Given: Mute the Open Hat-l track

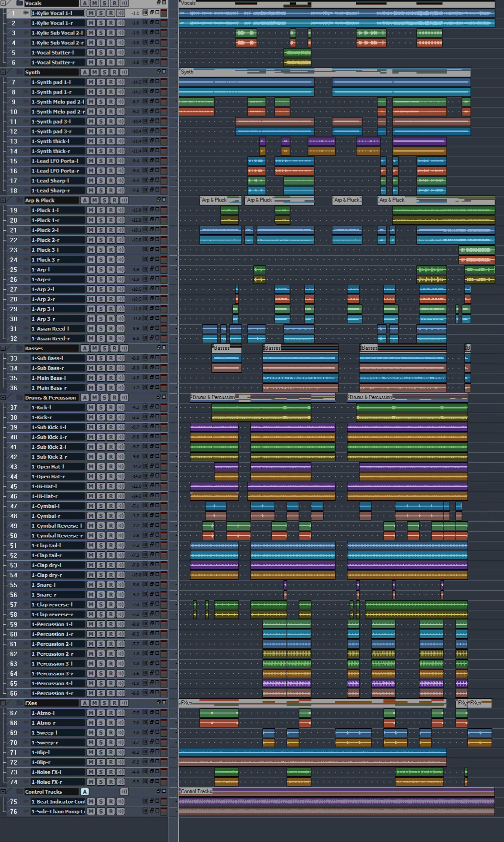Looking at the screenshot, I should click(x=91, y=467).
